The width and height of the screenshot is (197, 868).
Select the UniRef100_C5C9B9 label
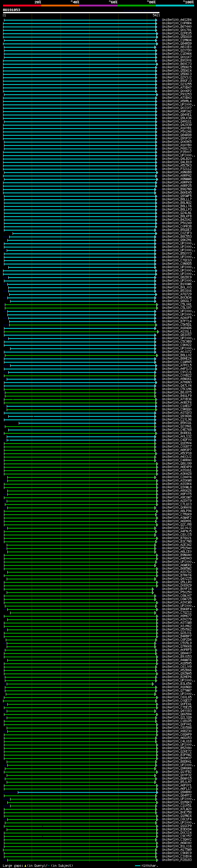tap(176, 342)
